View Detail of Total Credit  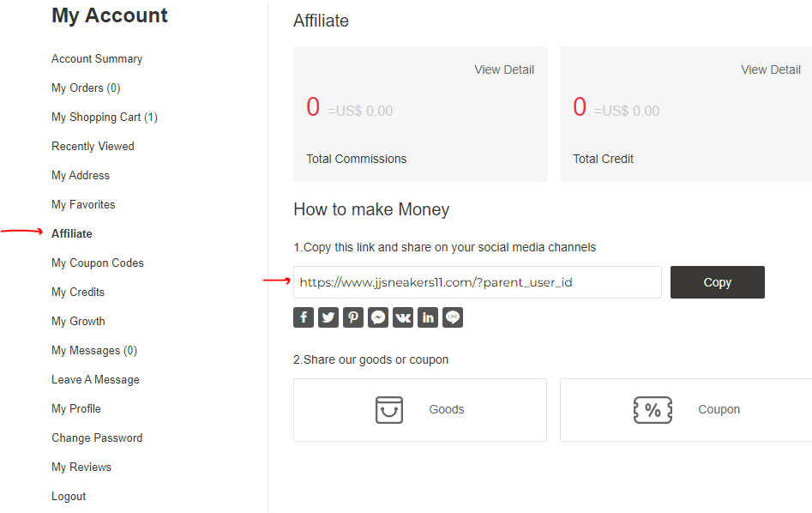pyautogui.click(x=771, y=70)
